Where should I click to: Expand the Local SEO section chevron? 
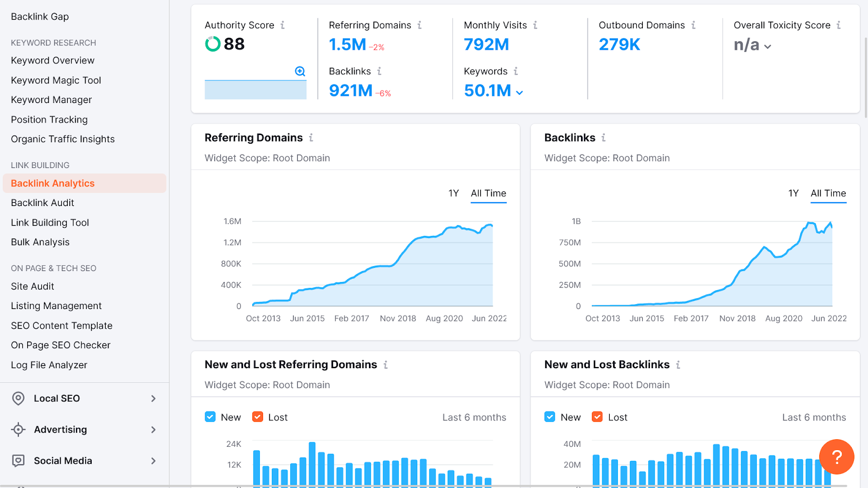click(154, 399)
